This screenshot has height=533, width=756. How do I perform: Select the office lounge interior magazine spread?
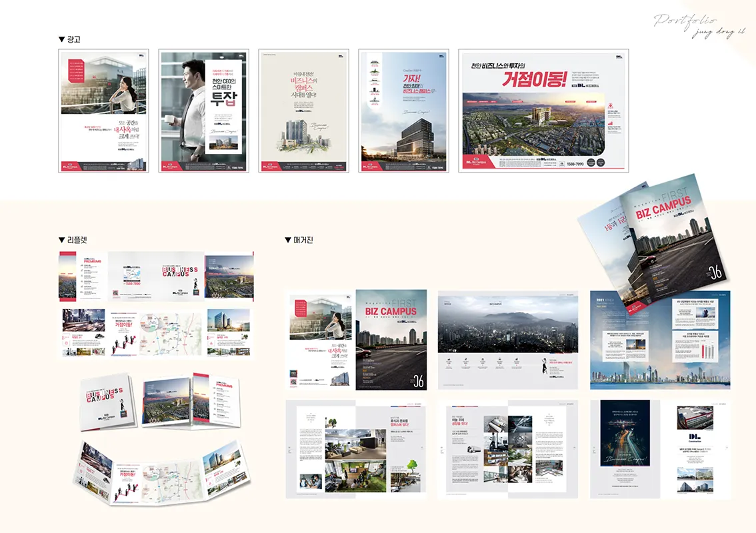355,450
